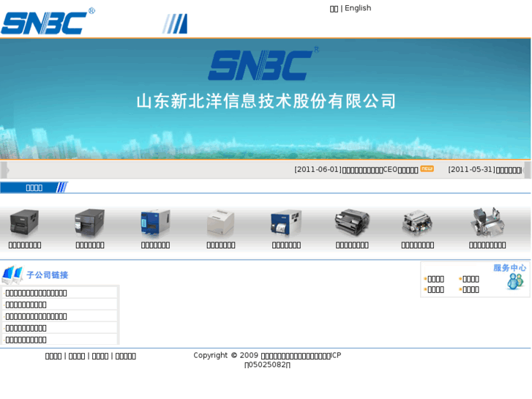532x399 pixels.
Task: Click the large SNBC banner image
Action: pos(266,99)
